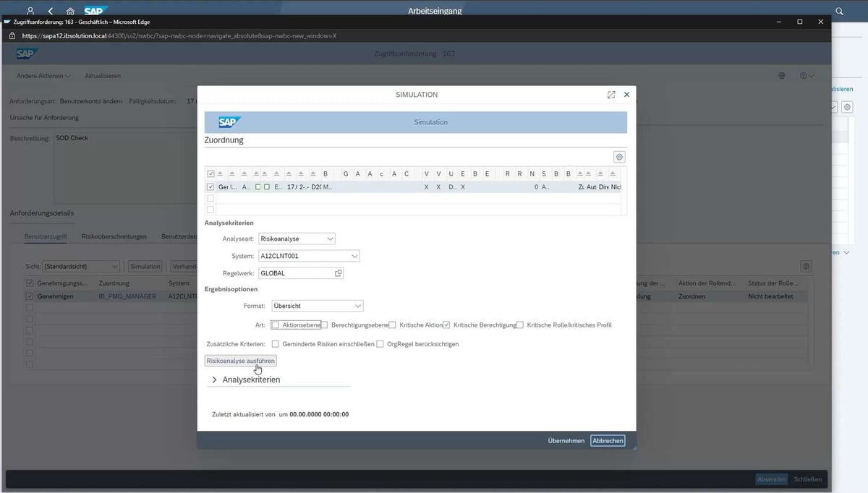Open Regelwerk value help icon
The width and height of the screenshot is (868, 493).
(338, 273)
